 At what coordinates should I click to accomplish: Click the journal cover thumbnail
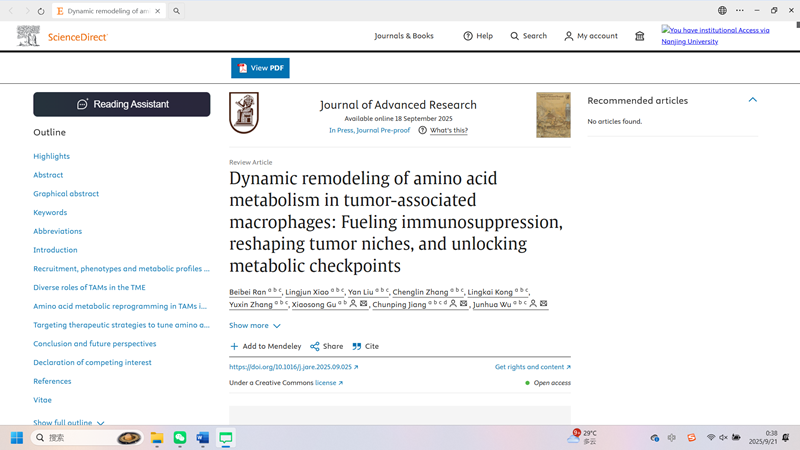pyautogui.click(x=553, y=115)
